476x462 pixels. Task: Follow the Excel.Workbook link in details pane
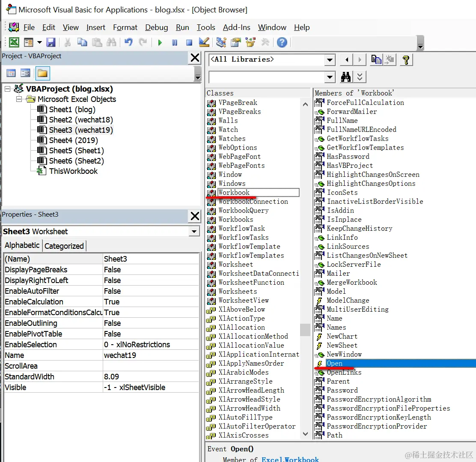tap(290, 459)
